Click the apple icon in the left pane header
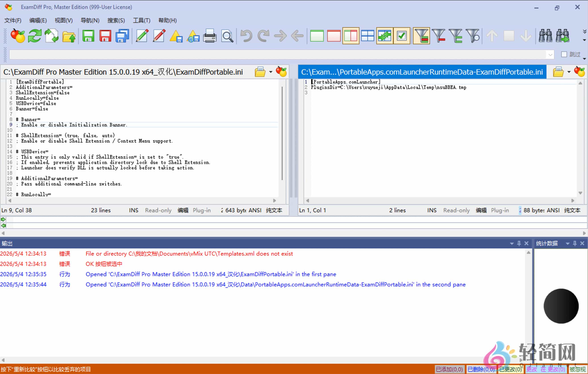This screenshot has width=588, height=374. coord(281,72)
